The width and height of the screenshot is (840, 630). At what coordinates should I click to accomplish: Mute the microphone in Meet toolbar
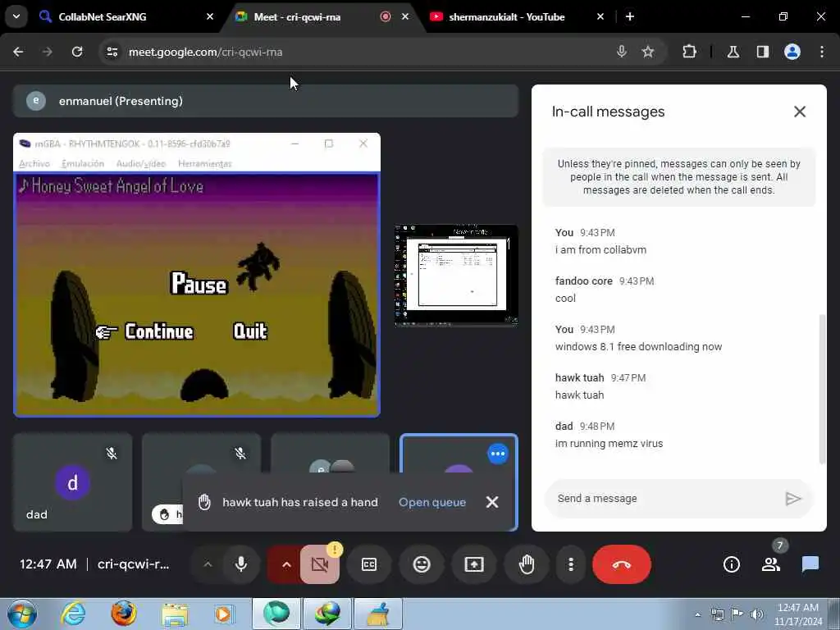pyautogui.click(x=241, y=564)
